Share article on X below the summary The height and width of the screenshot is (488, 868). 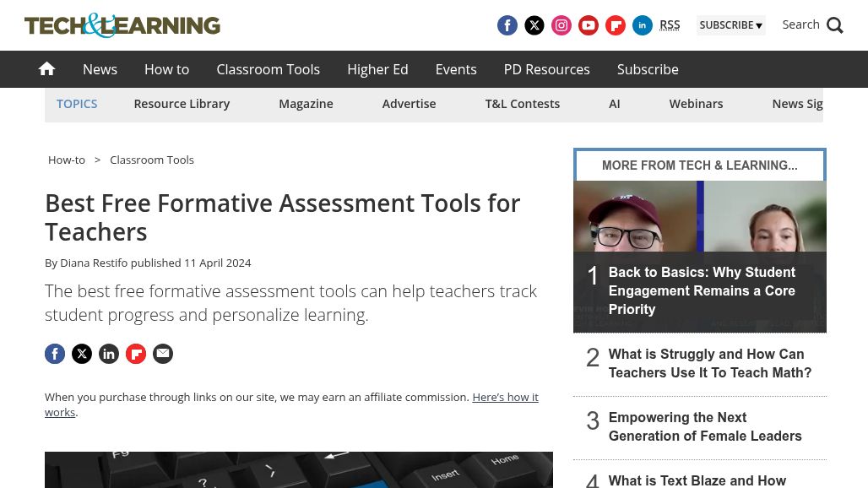click(x=82, y=354)
